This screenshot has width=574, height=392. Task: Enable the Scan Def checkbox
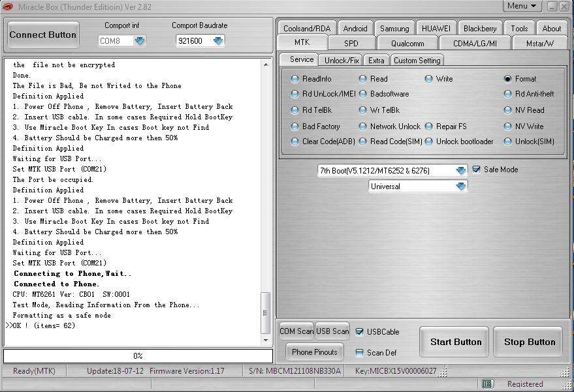pos(359,352)
